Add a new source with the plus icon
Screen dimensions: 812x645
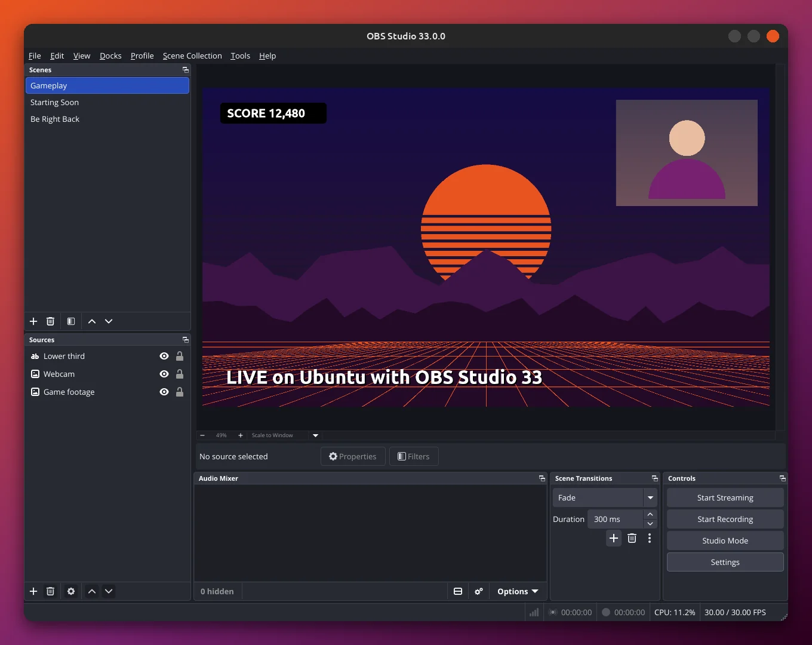pos(33,591)
